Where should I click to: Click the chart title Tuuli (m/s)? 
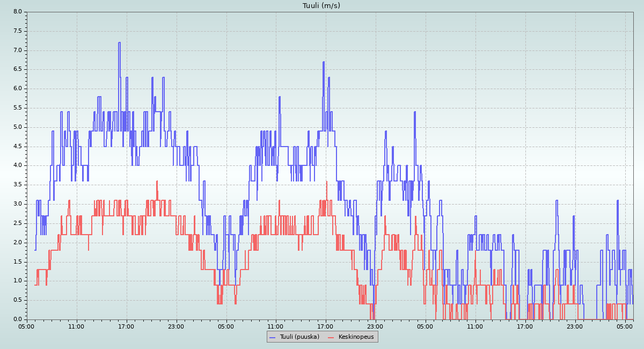click(x=321, y=6)
